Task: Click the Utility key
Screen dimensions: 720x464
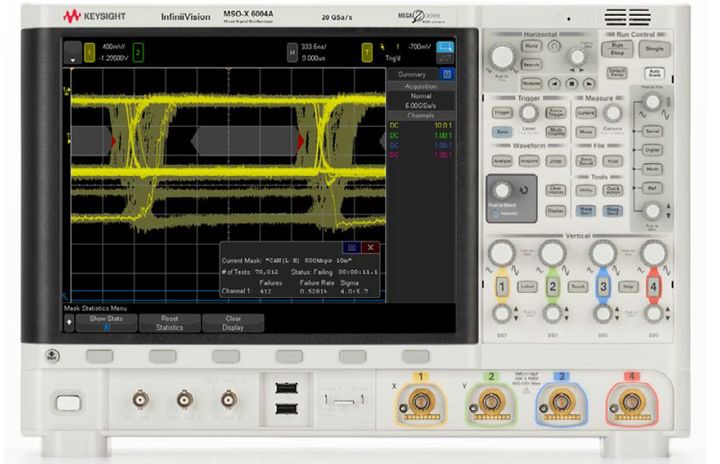Action: [586, 190]
